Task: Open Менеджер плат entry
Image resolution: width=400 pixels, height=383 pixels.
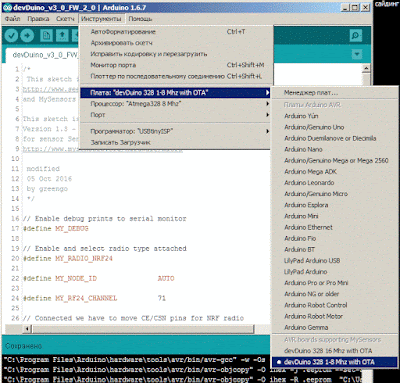Action: pyautogui.click(x=335, y=93)
